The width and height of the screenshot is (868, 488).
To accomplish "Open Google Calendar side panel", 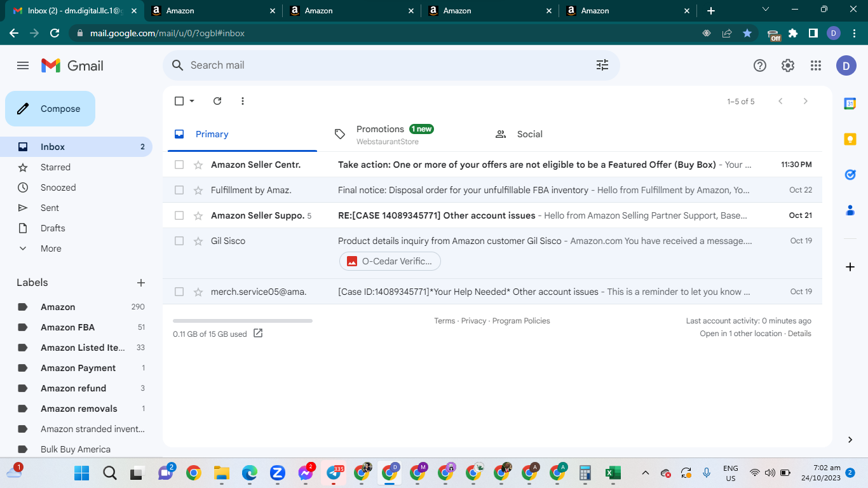I will click(x=850, y=104).
